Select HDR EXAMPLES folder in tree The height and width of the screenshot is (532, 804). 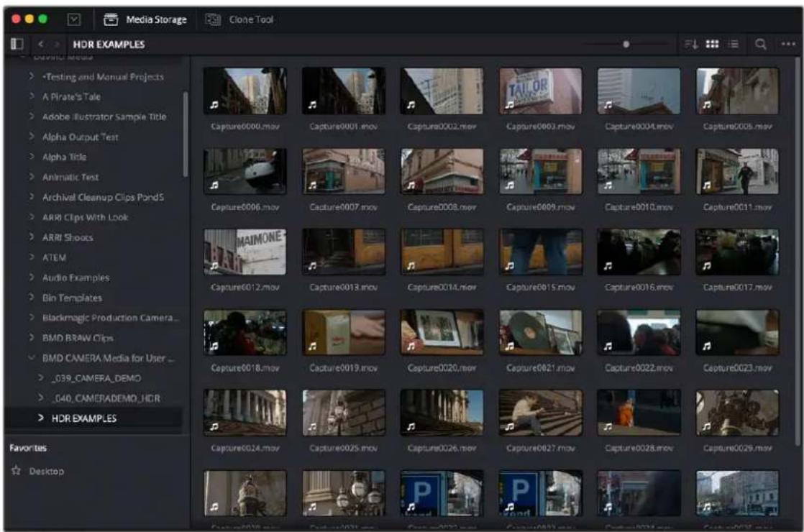point(84,418)
